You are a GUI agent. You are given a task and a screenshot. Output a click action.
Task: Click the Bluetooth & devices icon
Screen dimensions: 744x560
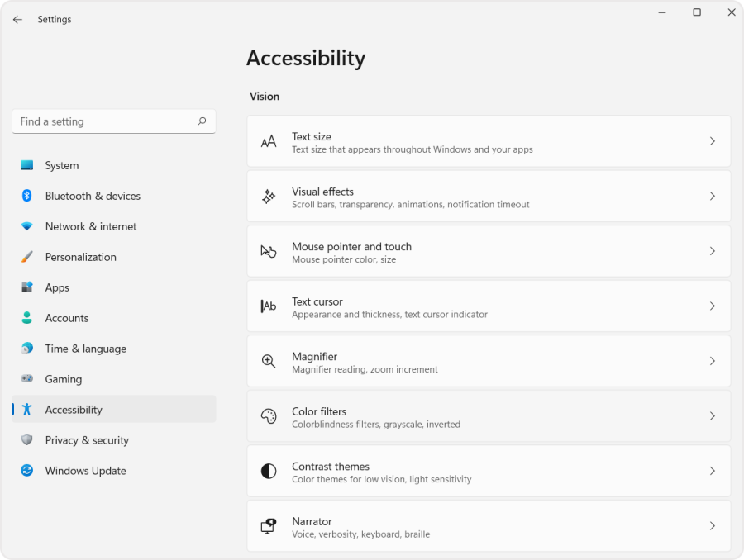click(26, 196)
